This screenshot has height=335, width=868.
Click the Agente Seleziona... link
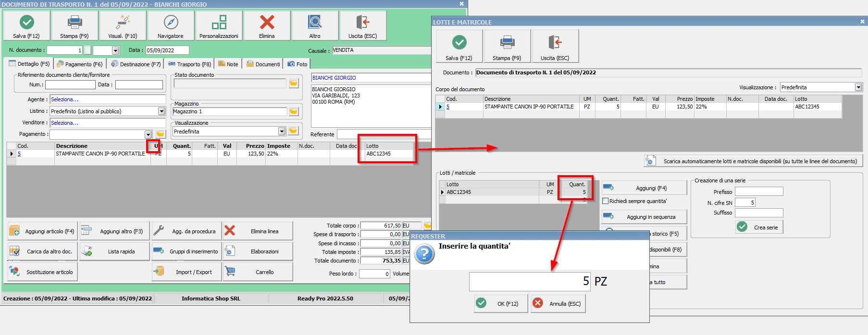64,99
